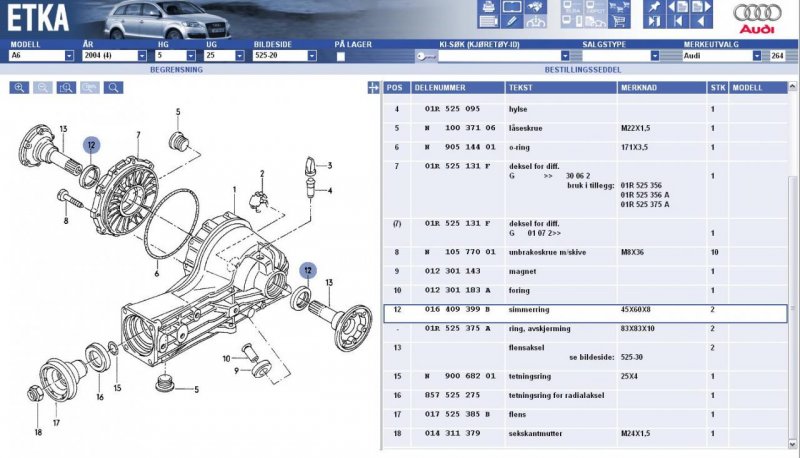Open the shopping cart icon
The width and height of the screenshot is (800, 458).
pyautogui.click(x=620, y=19)
